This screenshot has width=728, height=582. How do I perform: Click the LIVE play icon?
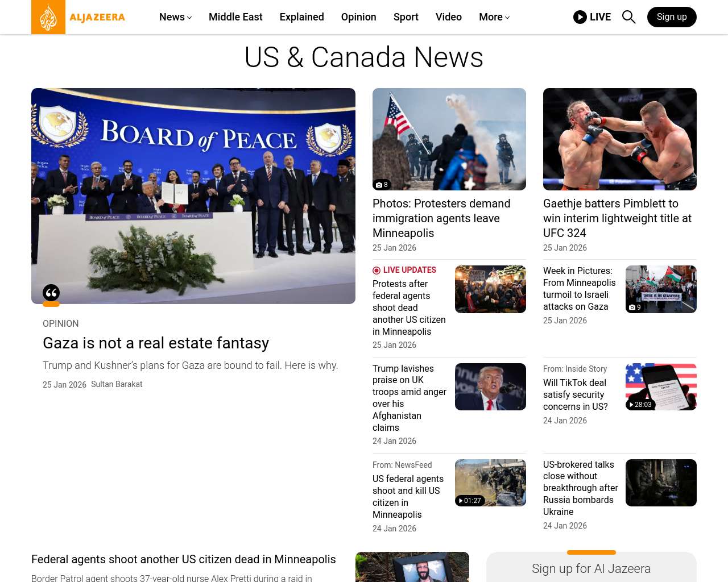(x=580, y=17)
